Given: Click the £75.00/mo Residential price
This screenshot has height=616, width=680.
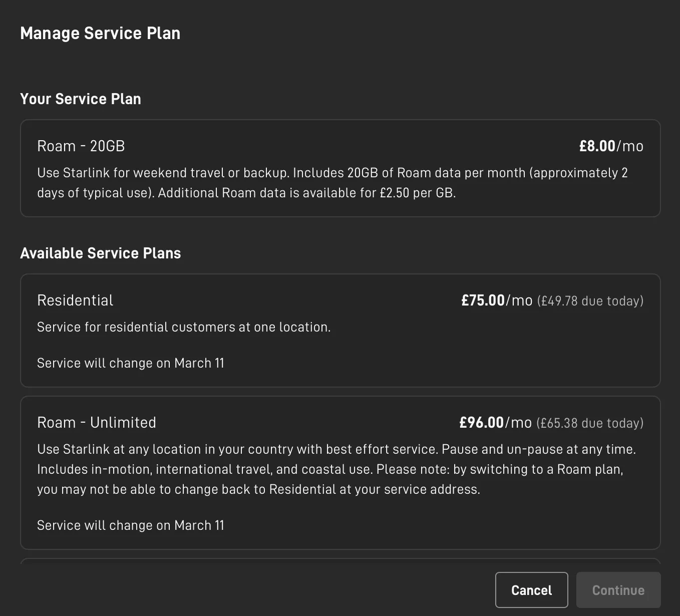Looking at the screenshot, I should [x=497, y=300].
